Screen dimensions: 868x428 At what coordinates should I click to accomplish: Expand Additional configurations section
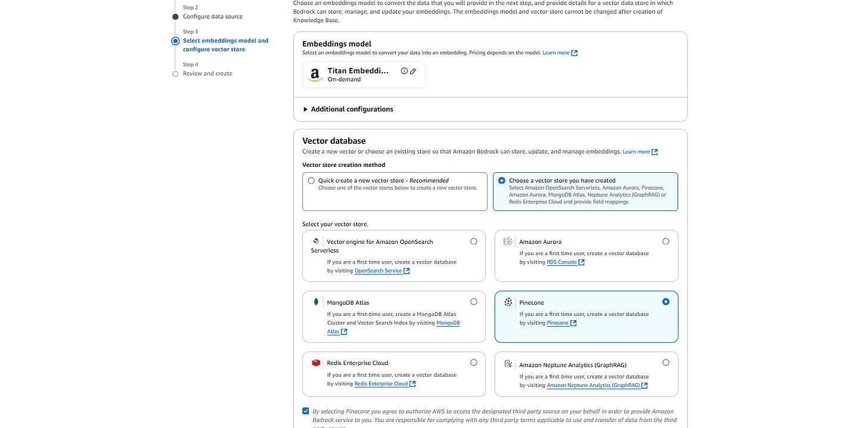348,109
